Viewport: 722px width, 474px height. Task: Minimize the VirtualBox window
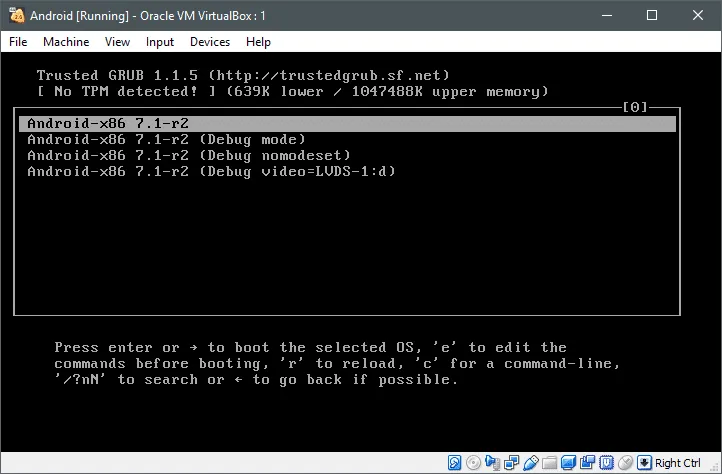point(607,15)
